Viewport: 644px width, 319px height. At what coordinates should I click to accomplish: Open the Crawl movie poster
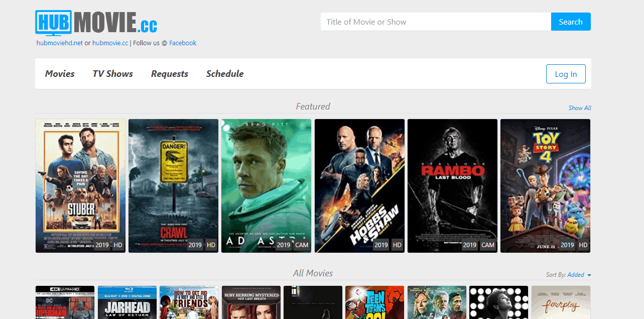click(x=173, y=186)
